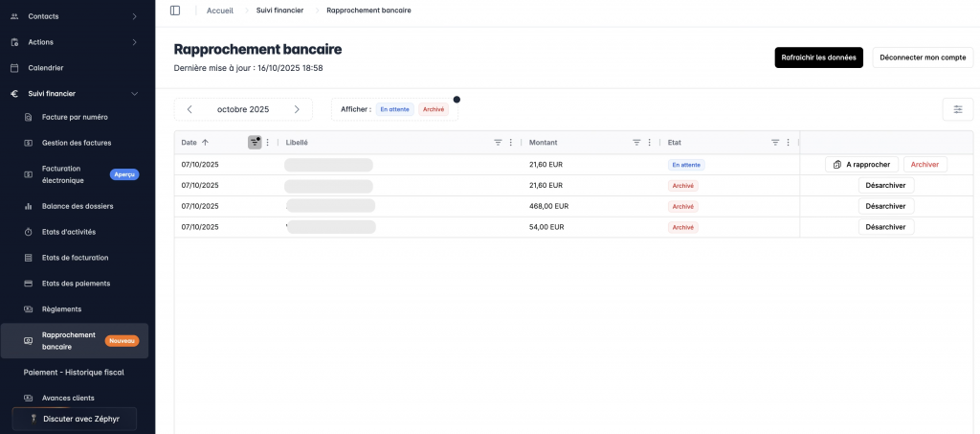Open Gestion des factures in sidebar
980x434 pixels.
coord(77,143)
